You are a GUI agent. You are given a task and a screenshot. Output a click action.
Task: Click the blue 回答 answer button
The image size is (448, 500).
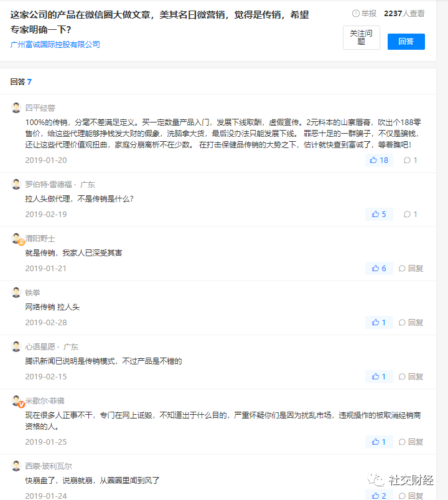(406, 42)
